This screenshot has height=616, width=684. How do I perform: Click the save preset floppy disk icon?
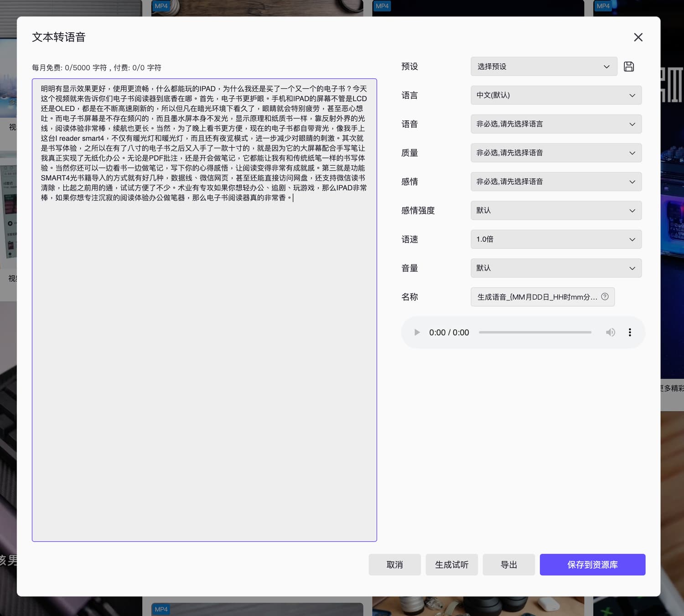(629, 67)
